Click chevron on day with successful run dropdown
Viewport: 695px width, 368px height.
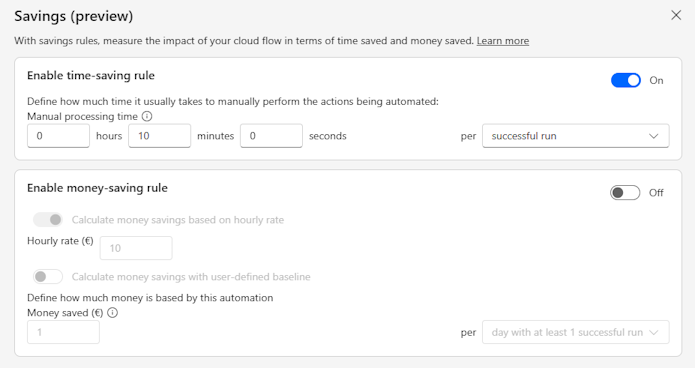point(654,333)
